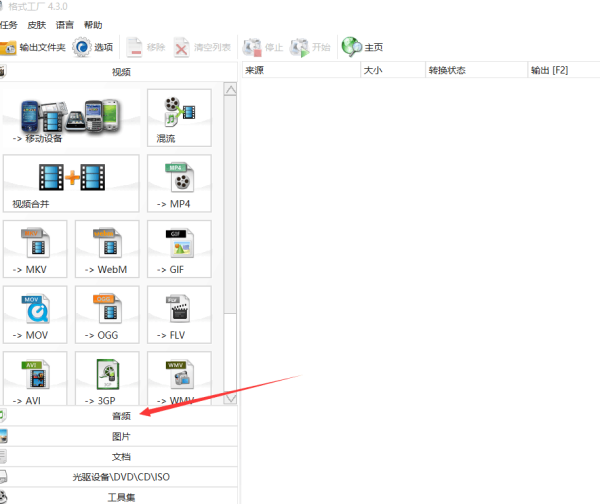Select the MKV conversion icon
Viewport: 600px width, 504px height.
(35, 249)
